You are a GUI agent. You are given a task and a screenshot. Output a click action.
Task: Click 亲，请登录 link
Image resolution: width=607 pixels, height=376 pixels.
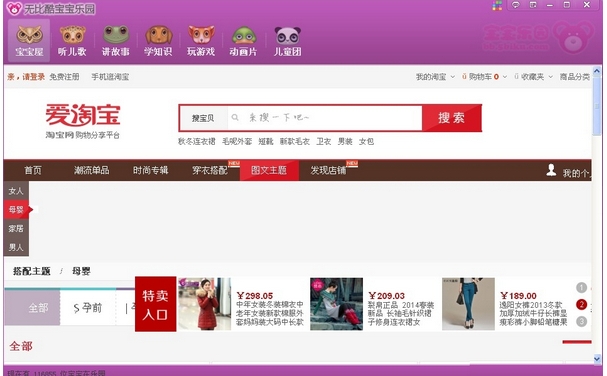[26, 77]
